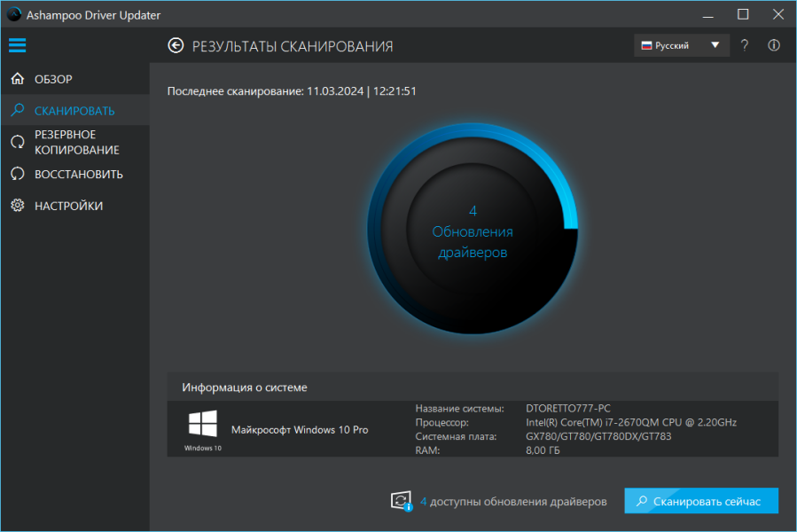The height and width of the screenshot is (532, 797).
Task: Click the Процессор label
Action: click(441, 422)
